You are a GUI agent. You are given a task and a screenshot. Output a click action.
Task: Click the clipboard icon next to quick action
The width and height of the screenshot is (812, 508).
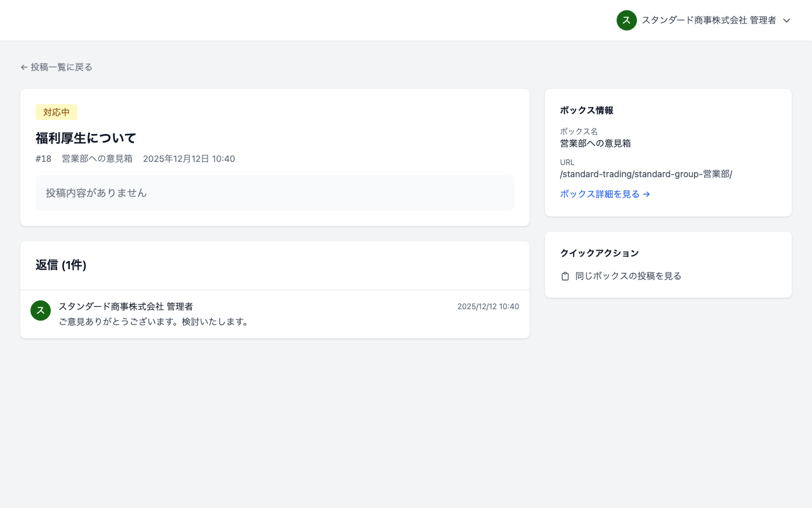[565, 276]
